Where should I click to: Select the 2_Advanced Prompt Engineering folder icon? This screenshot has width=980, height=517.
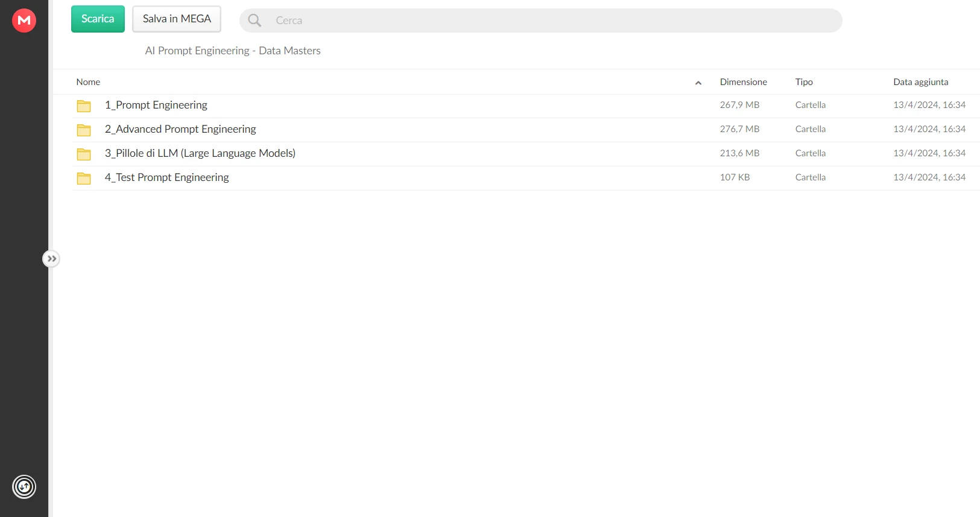point(84,130)
